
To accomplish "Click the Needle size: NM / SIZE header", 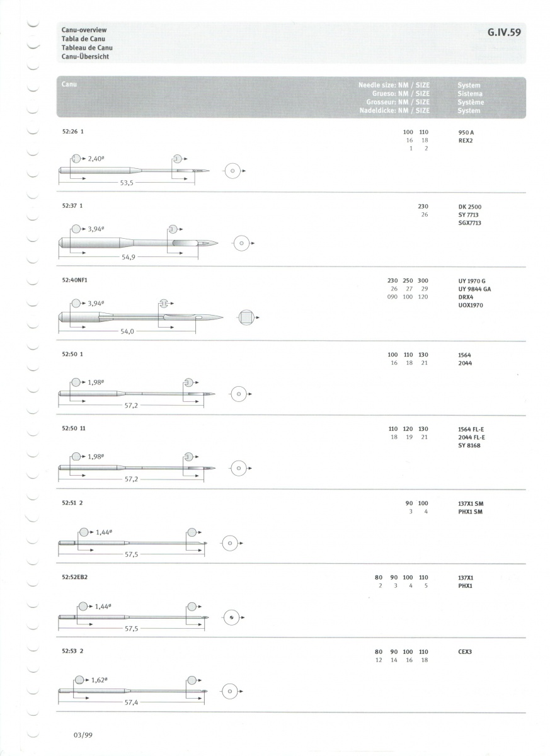I will point(394,84).
